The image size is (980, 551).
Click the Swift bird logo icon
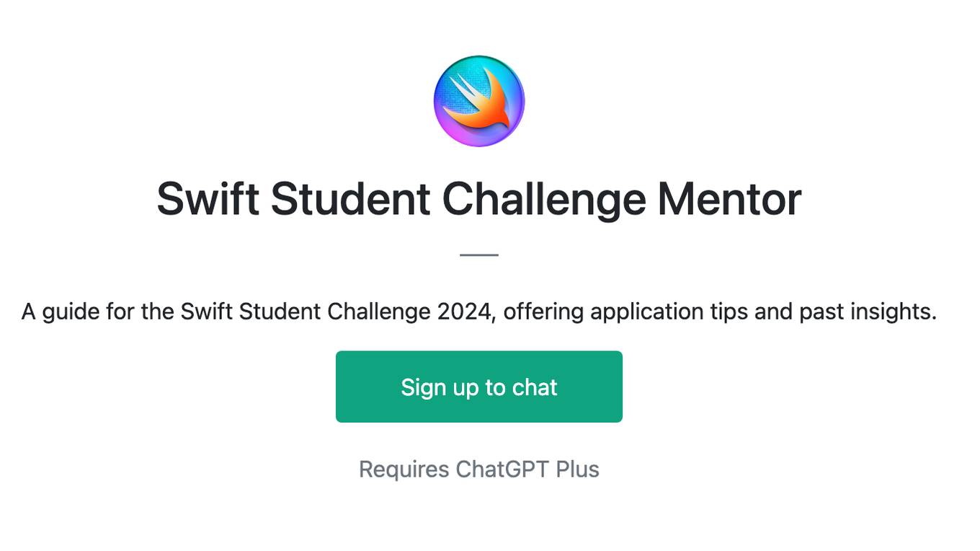pyautogui.click(x=479, y=101)
